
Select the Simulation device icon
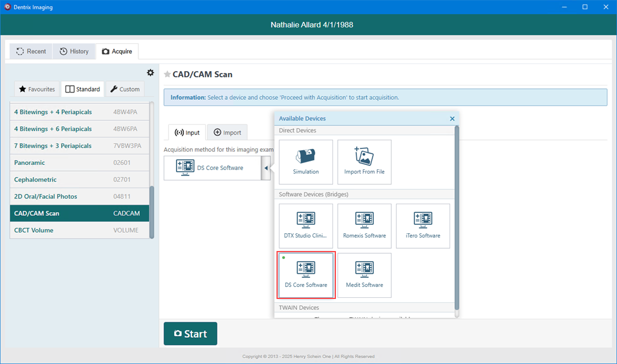point(306,162)
